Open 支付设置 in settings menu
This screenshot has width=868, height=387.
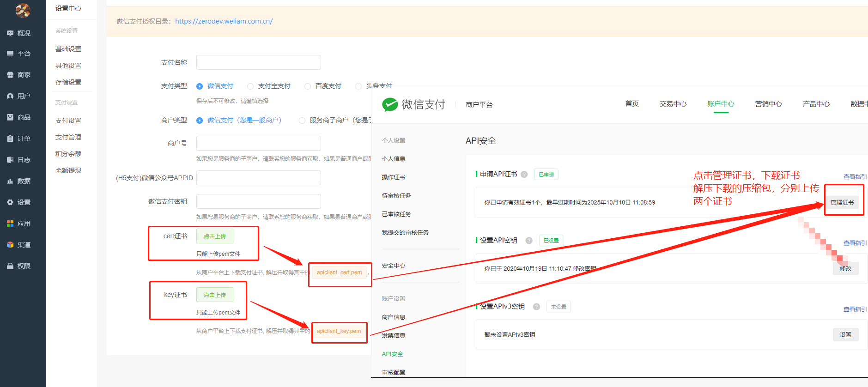pos(68,121)
